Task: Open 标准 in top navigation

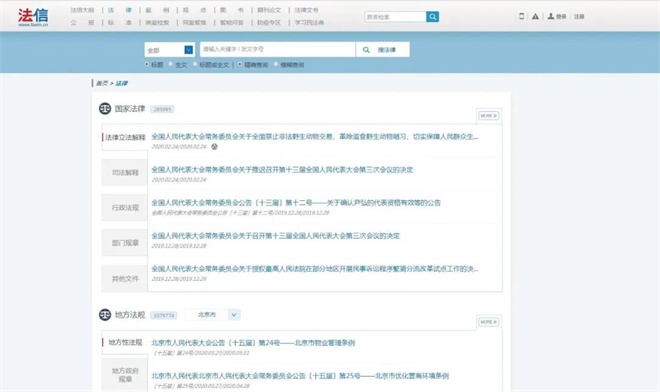Action: tap(120, 23)
